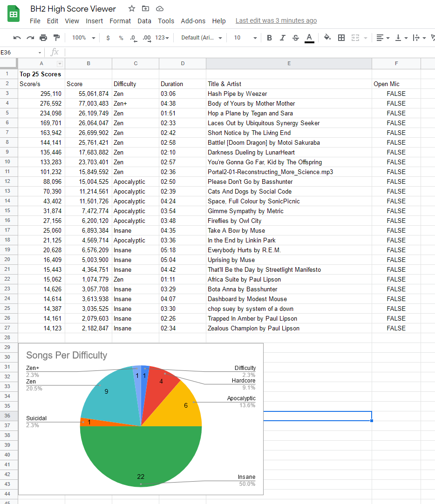
Task: Open the File menu
Action: tap(35, 21)
